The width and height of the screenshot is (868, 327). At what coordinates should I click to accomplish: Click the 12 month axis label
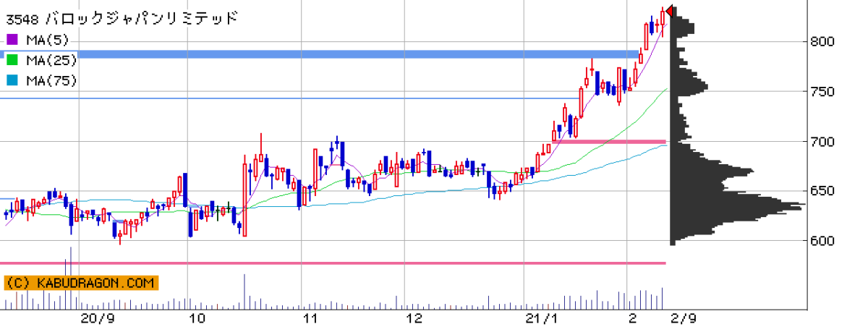(x=414, y=318)
